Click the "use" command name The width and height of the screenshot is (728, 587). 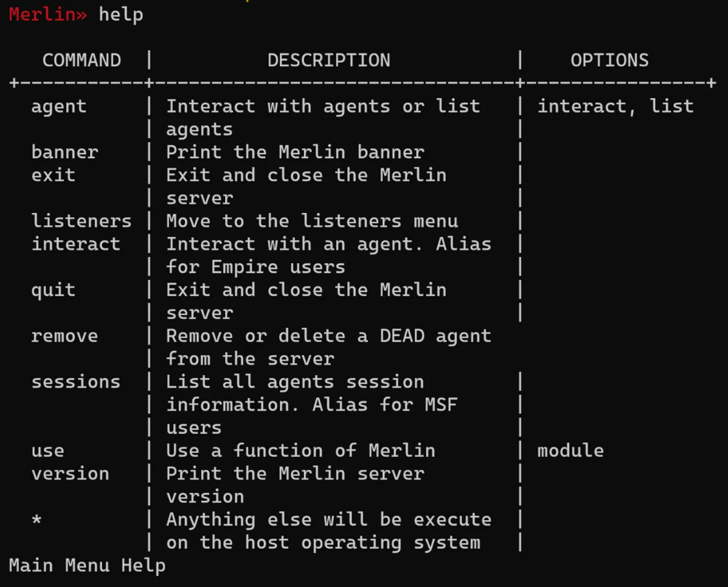[47, 451]
